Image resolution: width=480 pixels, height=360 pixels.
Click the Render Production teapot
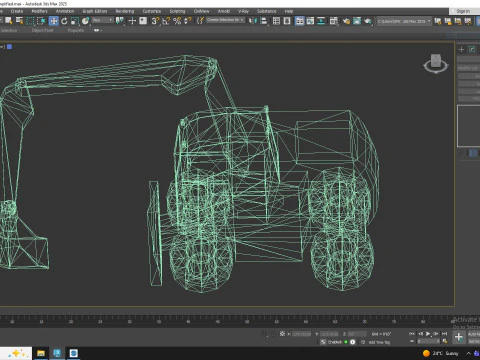tap(368, 21)
